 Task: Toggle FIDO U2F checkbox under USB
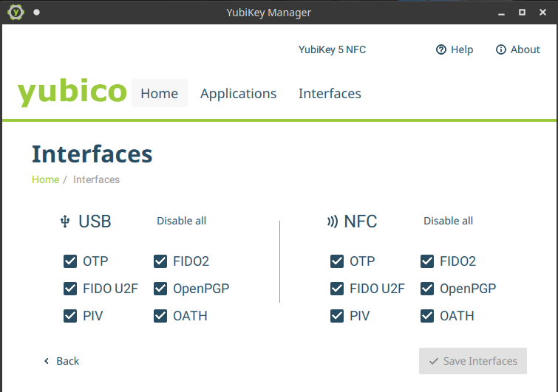70,289
